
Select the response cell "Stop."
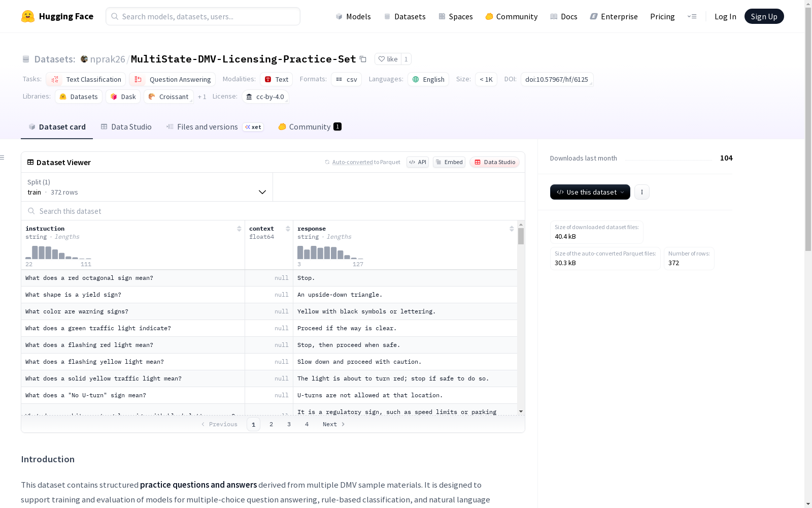click(405, 278)
